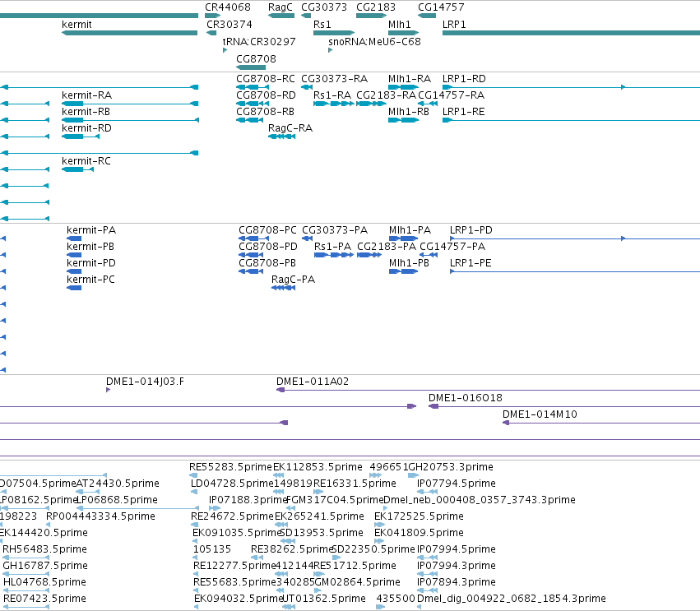Click the LRP1 gene label
Viewport: 700px width, 611px height.
(x=454, y=24)
